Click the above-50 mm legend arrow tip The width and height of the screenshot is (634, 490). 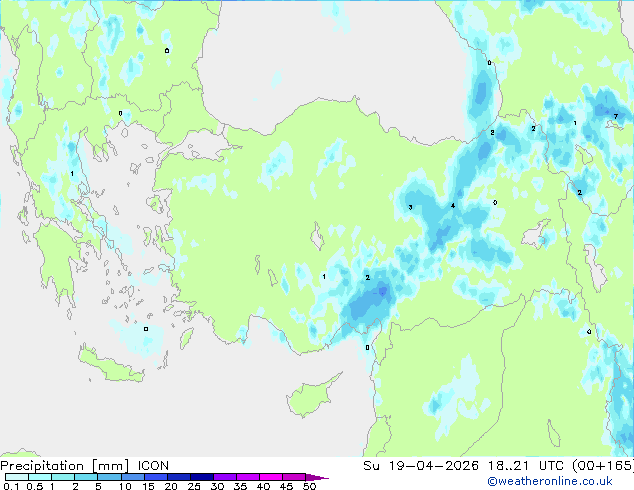coord(317,477)
